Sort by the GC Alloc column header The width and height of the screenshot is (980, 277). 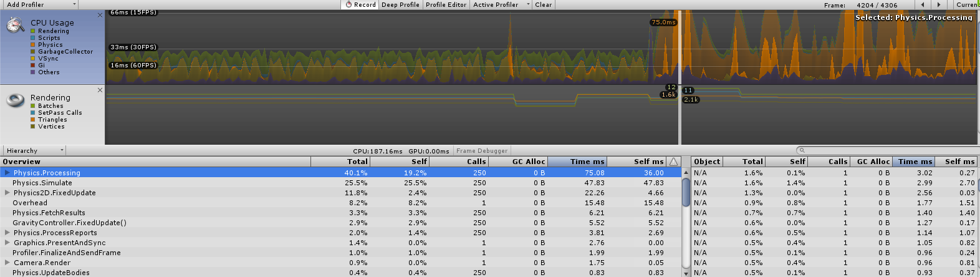(x=518, y=162)
